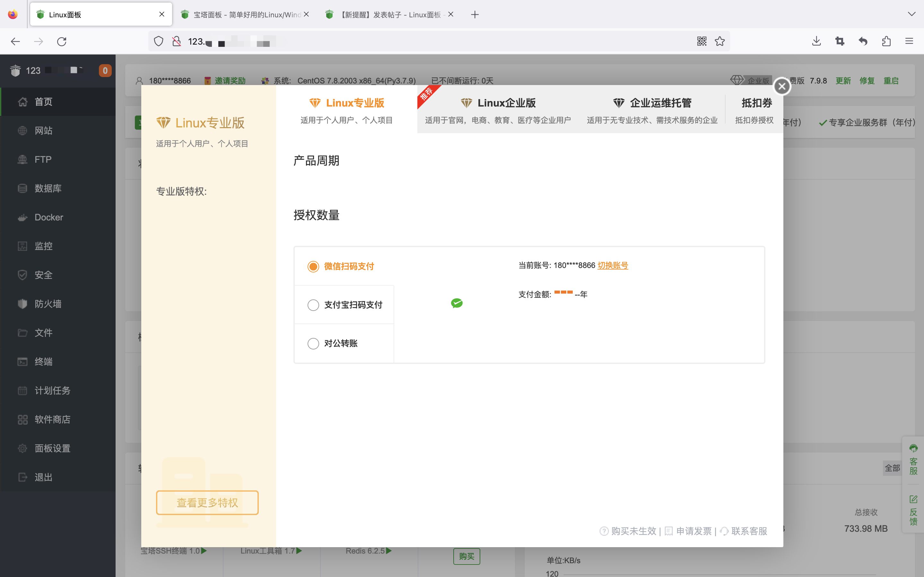This screenshot has height=577, width=924.
Task: Click the 全部 filter button
Action: point(892,468)
